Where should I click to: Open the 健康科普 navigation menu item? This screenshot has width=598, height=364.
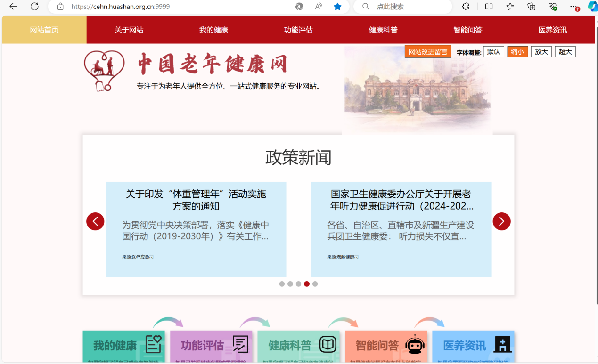(383, 30)
